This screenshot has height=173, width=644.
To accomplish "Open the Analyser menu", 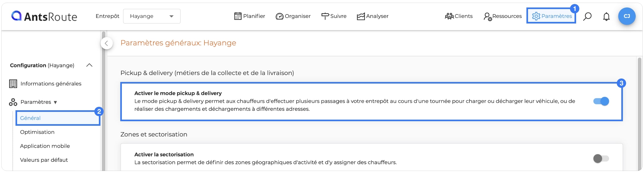I will pos(373,16).
